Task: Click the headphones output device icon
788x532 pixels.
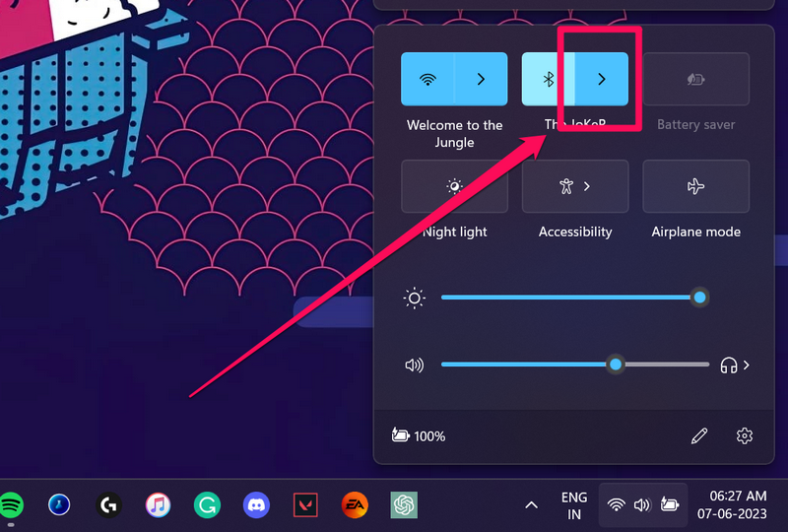Action: [728, 366]
